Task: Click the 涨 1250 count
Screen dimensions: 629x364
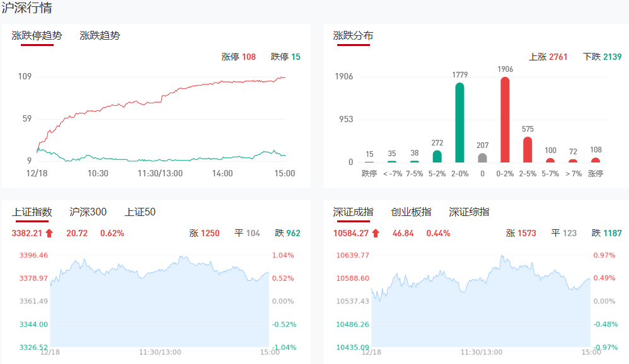Action: coord(205,233)
